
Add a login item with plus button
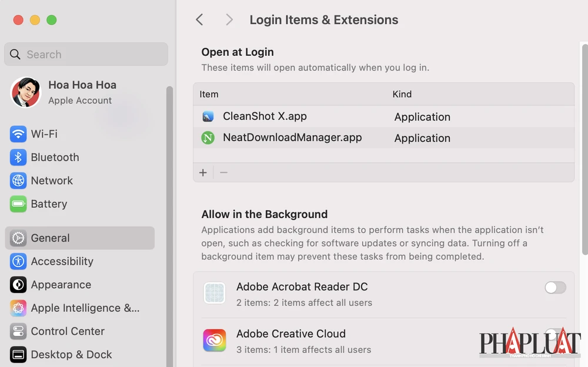203,173
